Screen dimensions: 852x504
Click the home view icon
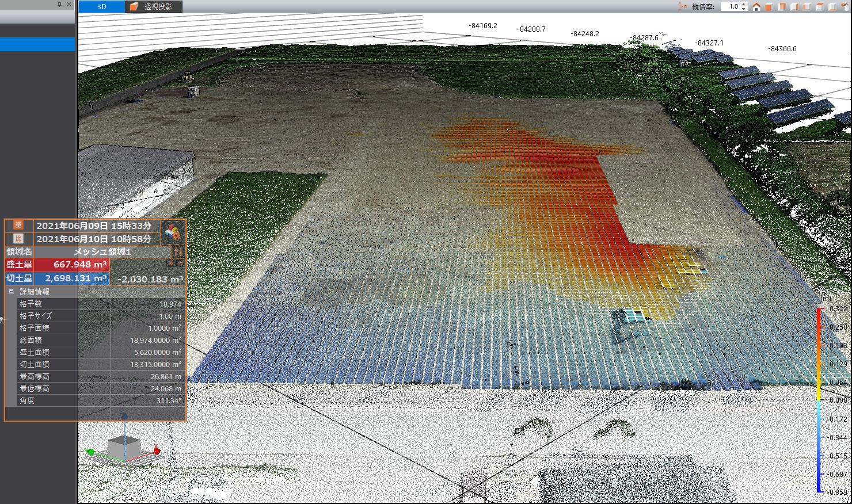(x=756, y=7)
